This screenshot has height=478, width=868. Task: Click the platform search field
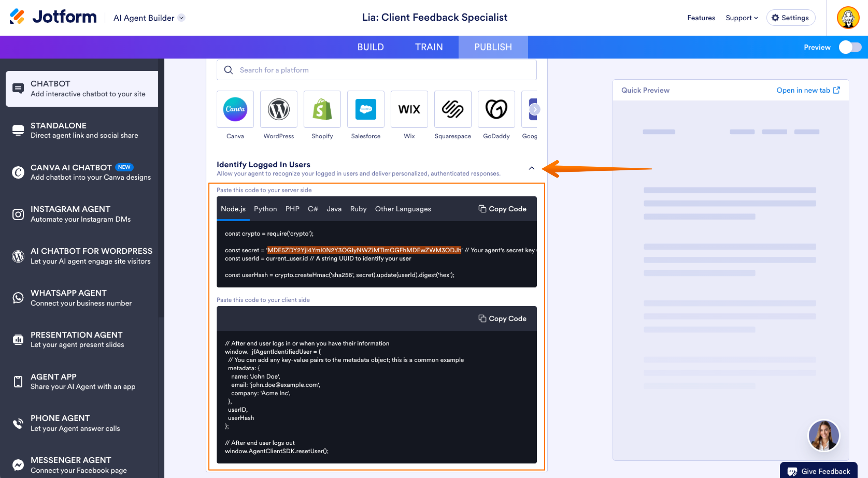[x=376, y=70]
